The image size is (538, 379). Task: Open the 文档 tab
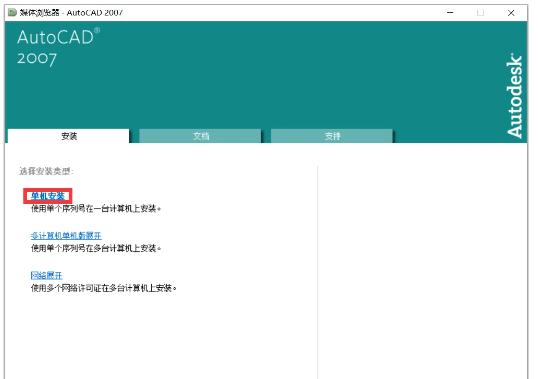200,136
